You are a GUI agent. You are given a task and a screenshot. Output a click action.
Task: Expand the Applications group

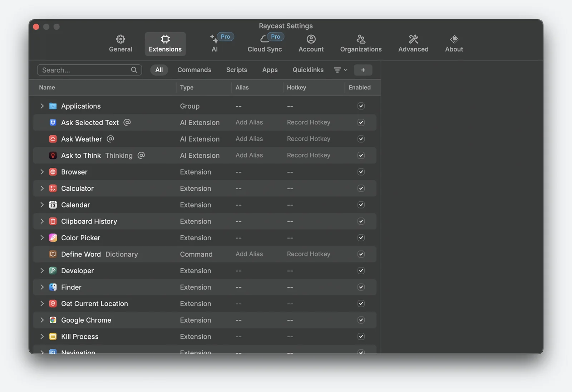42,106
